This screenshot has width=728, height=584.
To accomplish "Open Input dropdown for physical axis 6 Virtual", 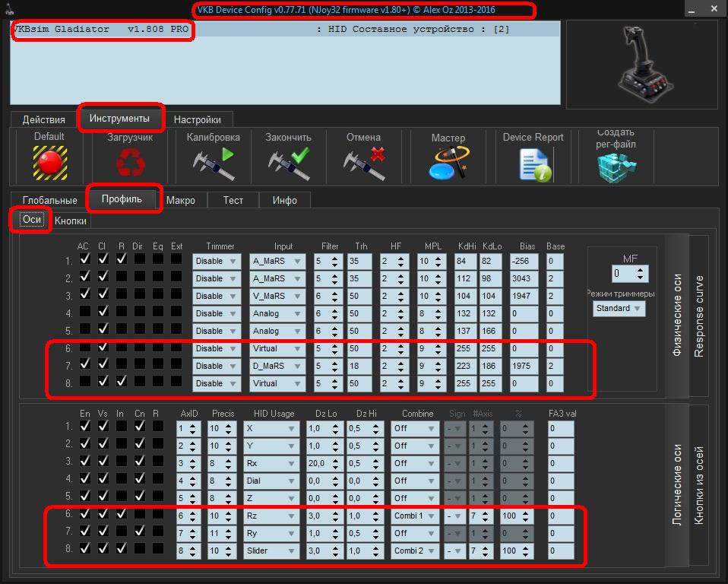I will pyautogui.click(x=277, y=348).
